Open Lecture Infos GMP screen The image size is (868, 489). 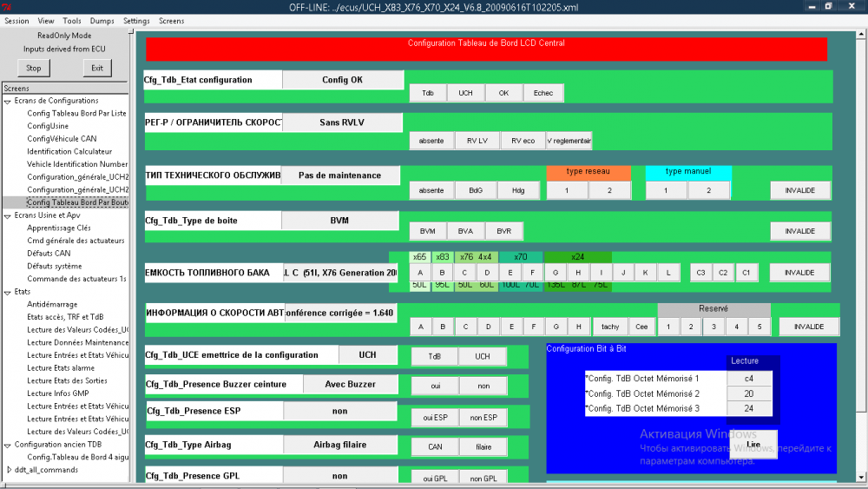coord(57,393)
